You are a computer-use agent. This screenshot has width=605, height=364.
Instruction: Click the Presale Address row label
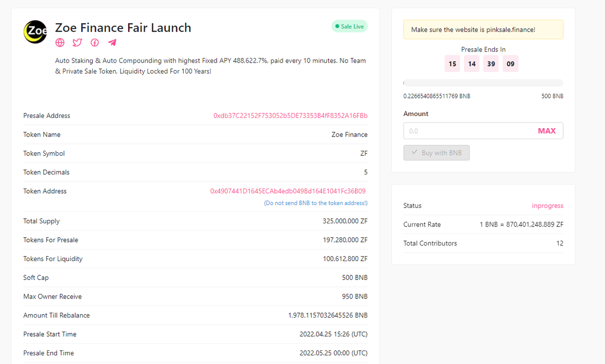47,116
